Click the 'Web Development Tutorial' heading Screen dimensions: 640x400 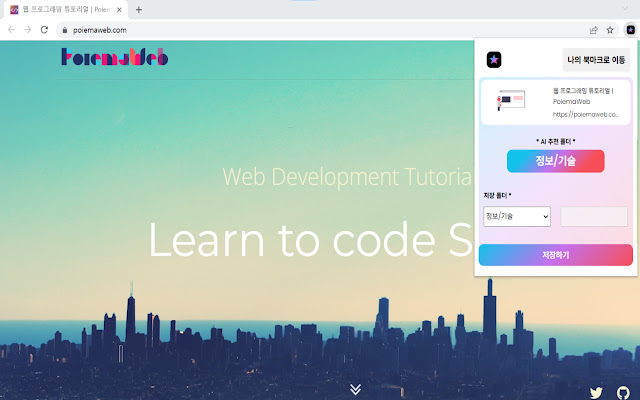[x=347, y=177]
